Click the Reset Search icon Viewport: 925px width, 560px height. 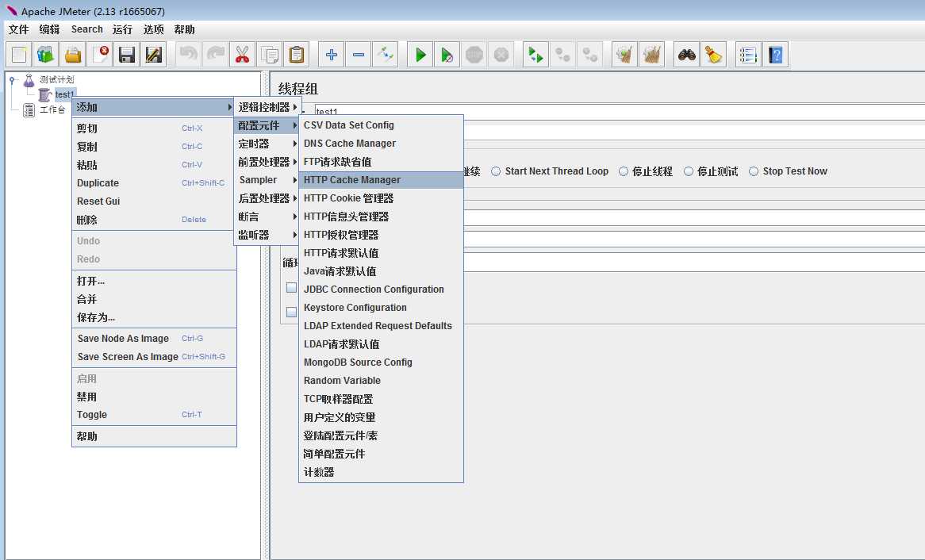(713, 55)
